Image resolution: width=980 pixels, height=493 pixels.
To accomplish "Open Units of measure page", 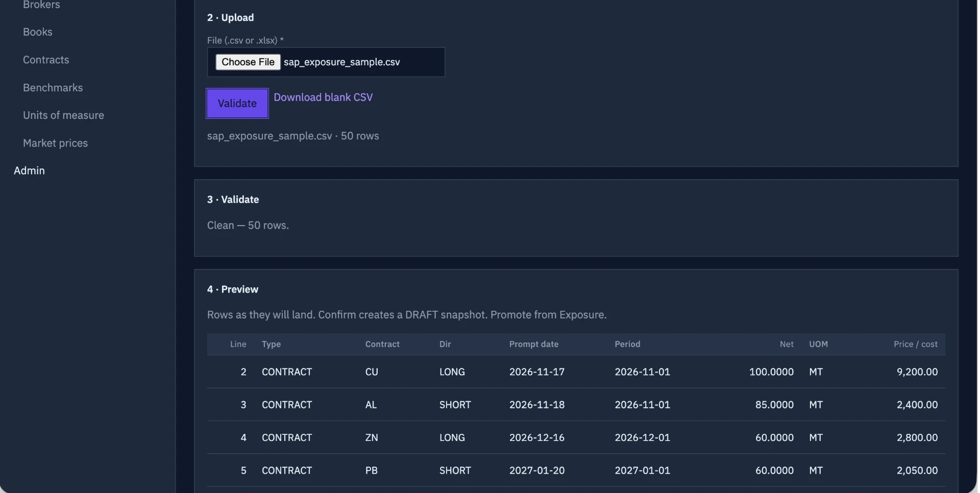I will [x=63, y=115].
